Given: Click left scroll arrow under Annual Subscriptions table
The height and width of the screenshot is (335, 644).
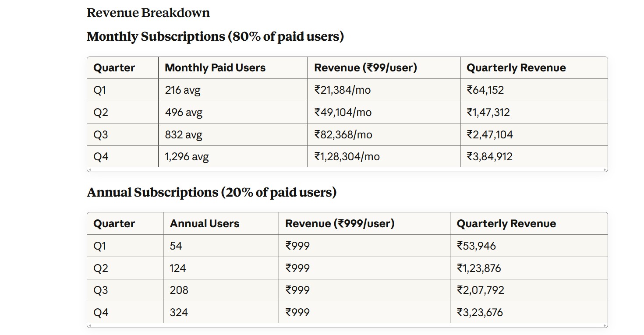Looking at the screenshot, I should pos(89,325).
